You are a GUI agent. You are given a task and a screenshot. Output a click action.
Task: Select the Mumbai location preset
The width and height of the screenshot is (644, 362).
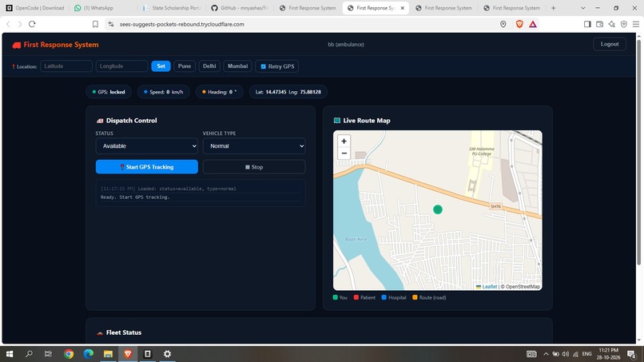[238, 66]
